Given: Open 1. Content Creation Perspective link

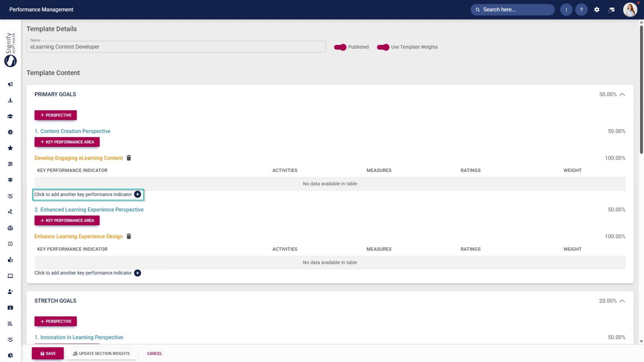Looking at the screenshot, I should pos(72,131).
